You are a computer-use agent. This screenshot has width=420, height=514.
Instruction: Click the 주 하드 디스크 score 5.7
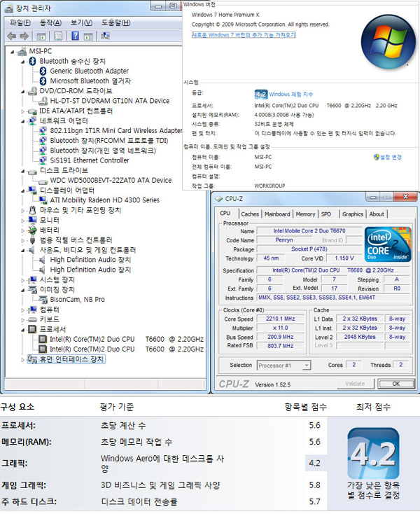315,501
